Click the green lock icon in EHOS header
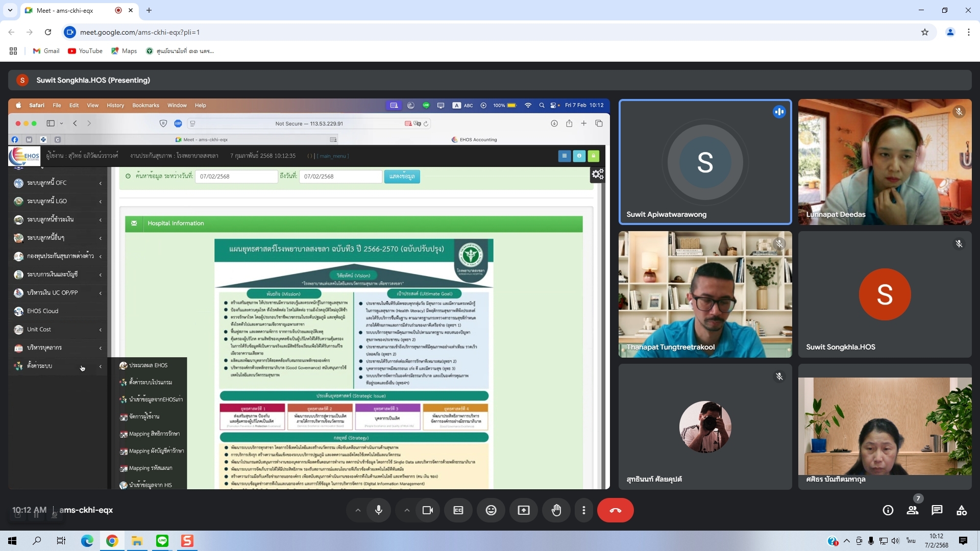Viewport: 980px width, 551px height. pos(593,156)
